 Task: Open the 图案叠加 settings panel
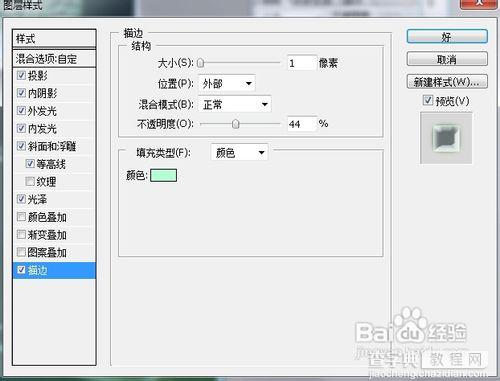[47, 252]
